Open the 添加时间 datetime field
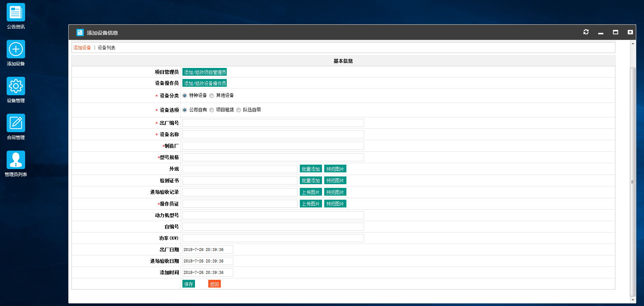Screen dimensions: 644x306 click(x=208, y=273)
